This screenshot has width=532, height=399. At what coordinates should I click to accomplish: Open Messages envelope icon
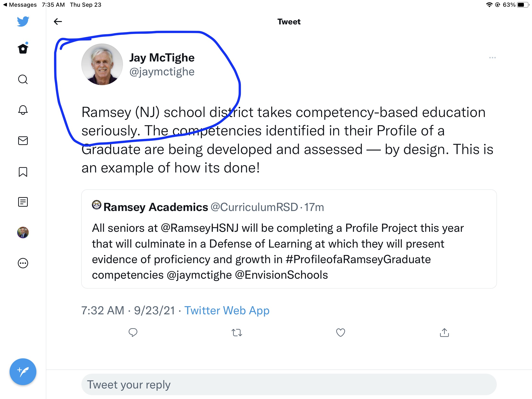point(23,141)
